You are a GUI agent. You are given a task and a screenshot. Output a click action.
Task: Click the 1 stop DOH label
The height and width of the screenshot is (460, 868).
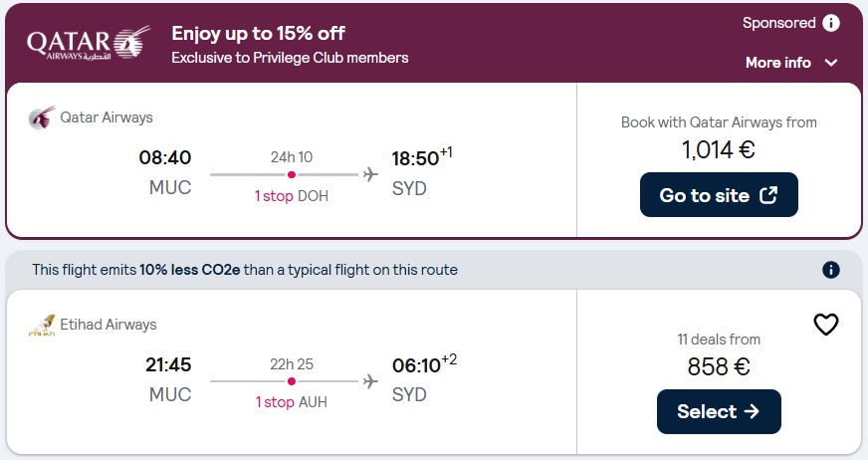click(292, 196)
